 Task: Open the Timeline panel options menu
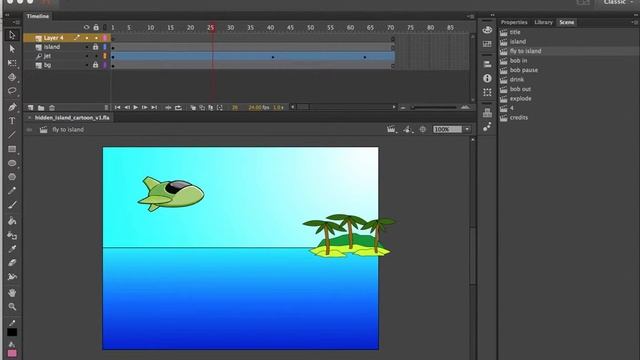(471, 17)
